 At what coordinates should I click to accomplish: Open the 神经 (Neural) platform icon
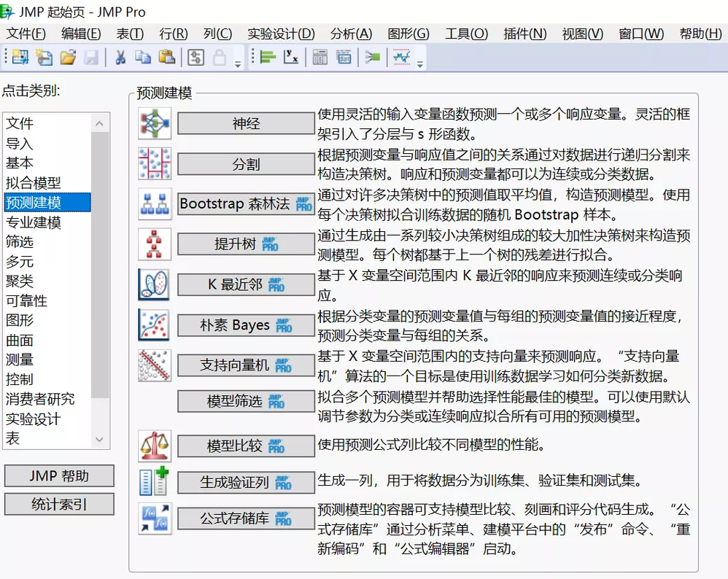click(x=155, y=123)
